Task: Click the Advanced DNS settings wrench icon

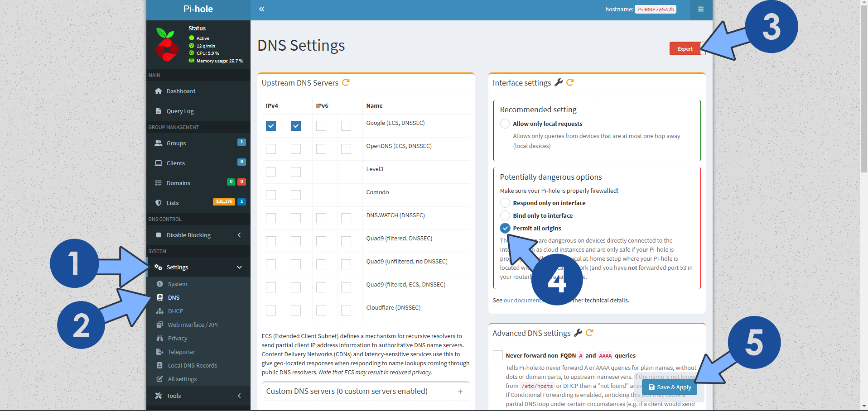Action: click(578, 333)
